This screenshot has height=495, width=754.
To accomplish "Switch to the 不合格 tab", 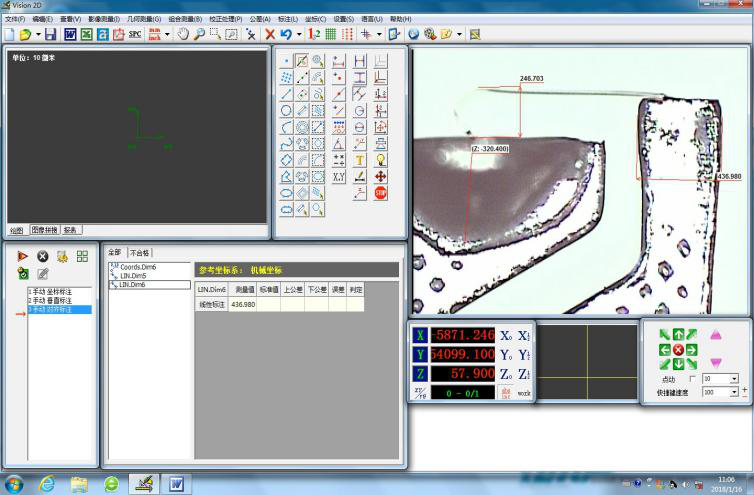I will point(140,253).
